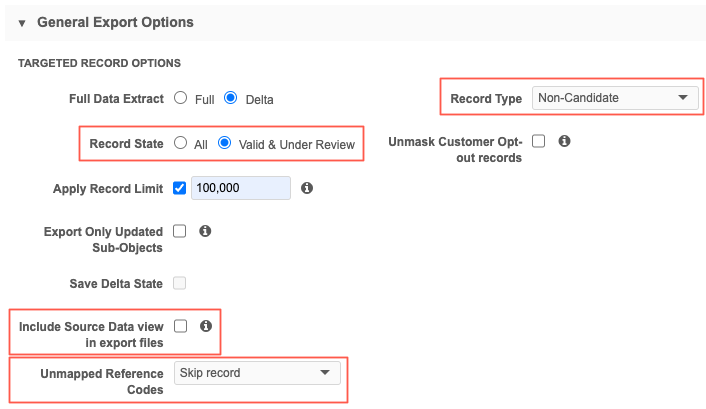Viewport: 706px width, 409px height.
Task: Enable Include Source Data view checkbox
Action: 180,326
